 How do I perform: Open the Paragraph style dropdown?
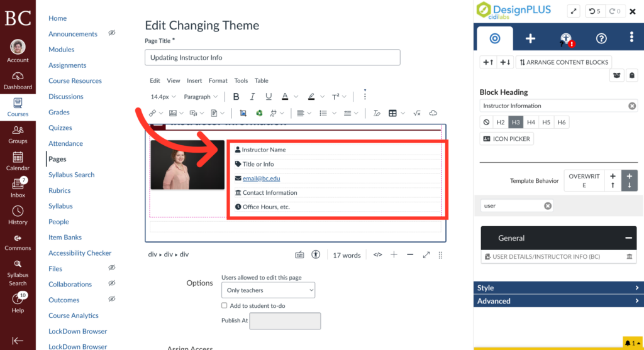pyautogui.click(x=201, y=97)
